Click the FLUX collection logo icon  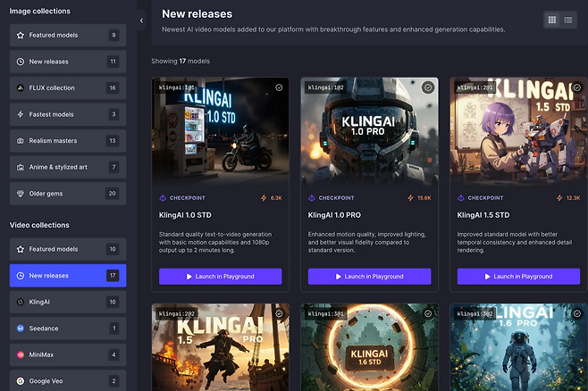point(21,87)
